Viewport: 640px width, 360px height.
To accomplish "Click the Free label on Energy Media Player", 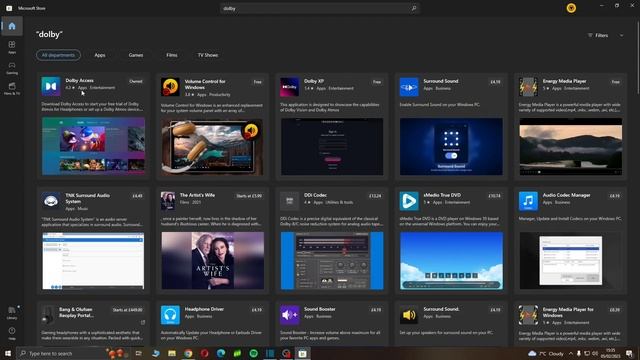I will (616, 82).
